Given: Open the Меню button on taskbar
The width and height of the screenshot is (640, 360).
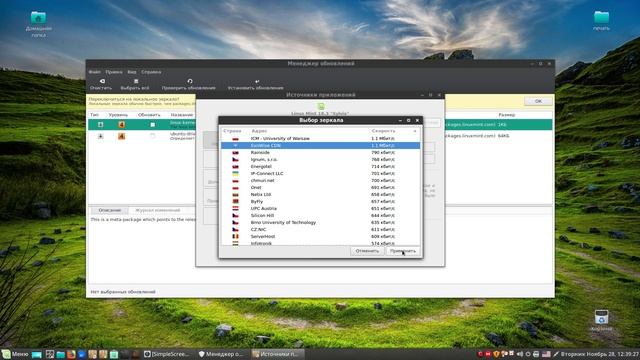Looking at the screenshot, I should click(15, 354).
